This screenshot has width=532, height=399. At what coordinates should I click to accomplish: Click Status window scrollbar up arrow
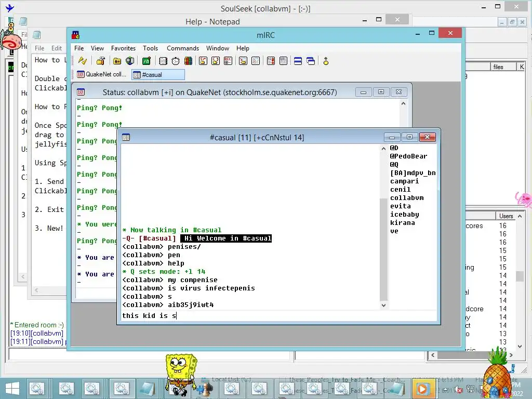tap(403, 103)
